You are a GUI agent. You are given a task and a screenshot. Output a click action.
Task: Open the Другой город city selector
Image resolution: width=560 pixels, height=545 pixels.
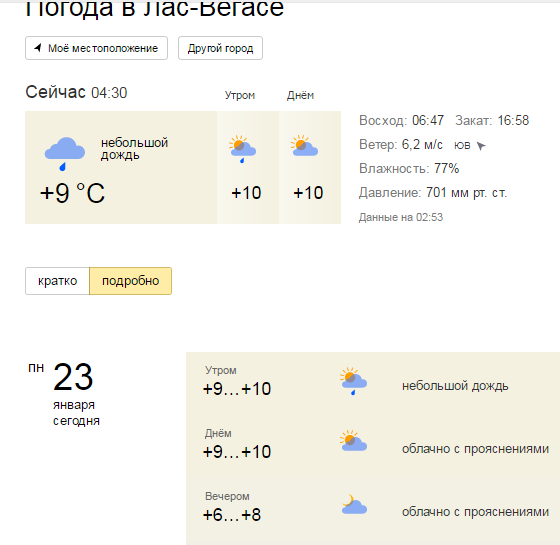[x=220, y=48]
